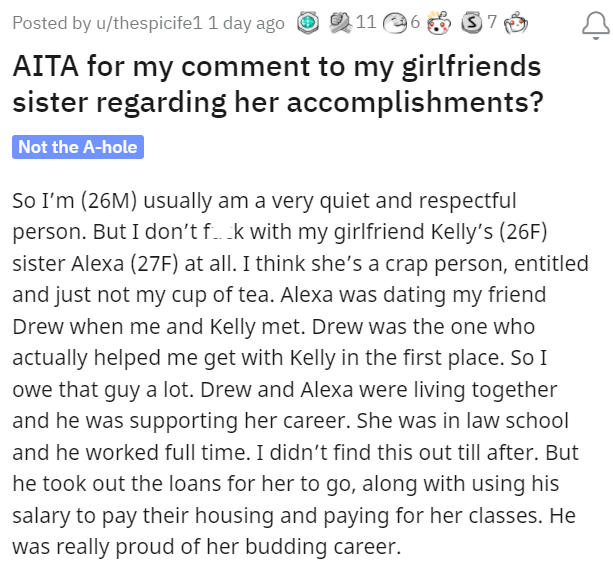This screenshot has height=576, width=613.
Task: Click the "Not the A-hole" flair tag
Action: [x=78, y=147]
